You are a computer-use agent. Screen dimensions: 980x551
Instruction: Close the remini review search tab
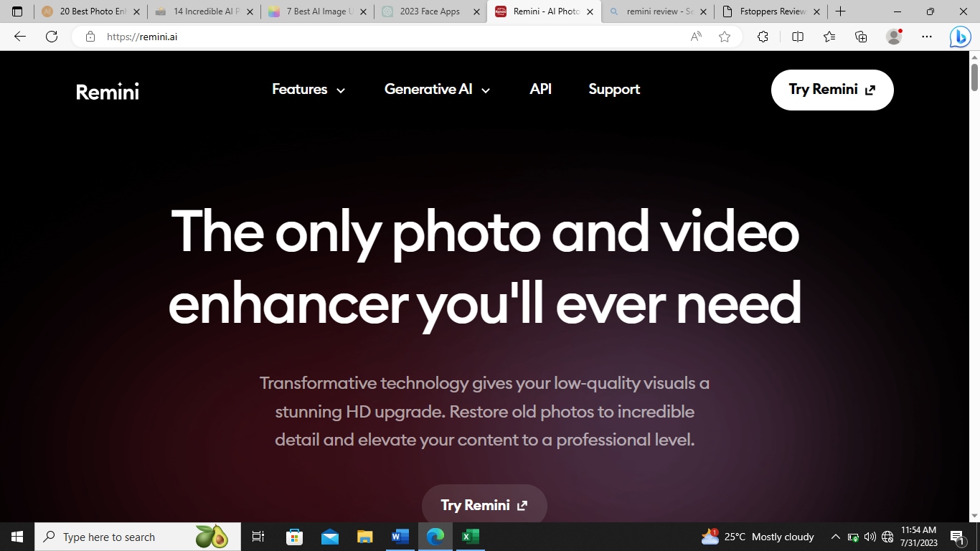(704, 11)
